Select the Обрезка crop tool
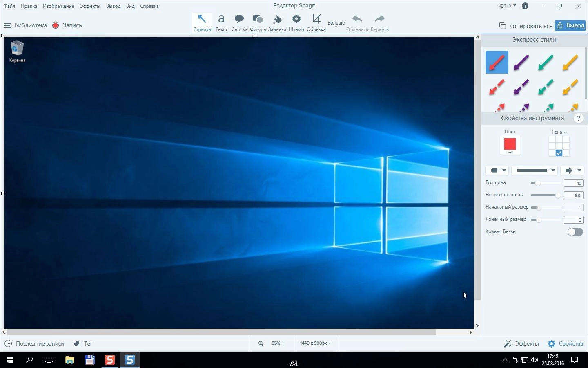Image resolution: width=588 pixels, height=368 pixels. [316, 22]
